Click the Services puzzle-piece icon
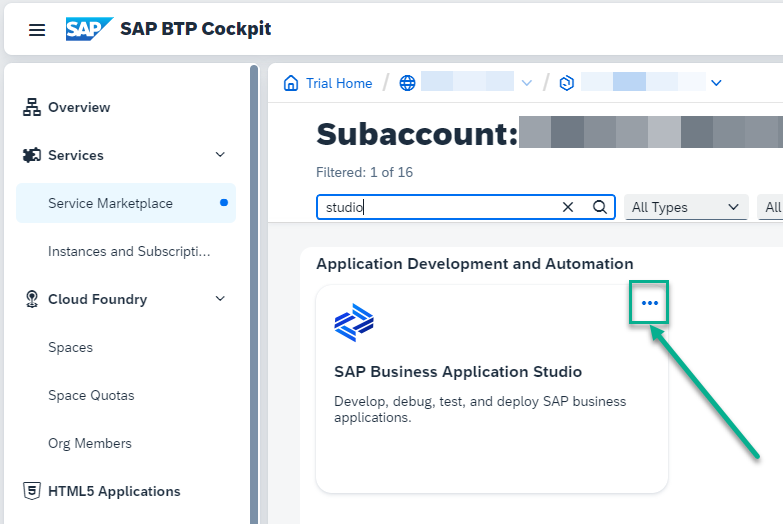This screenshot has height=524, width=783. click(x=32, y=155)
